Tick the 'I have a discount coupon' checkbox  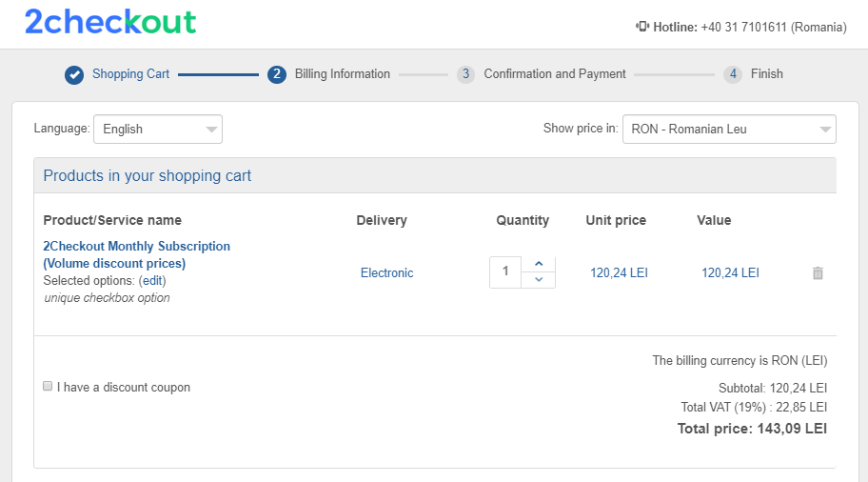click(x=48, y=386)
